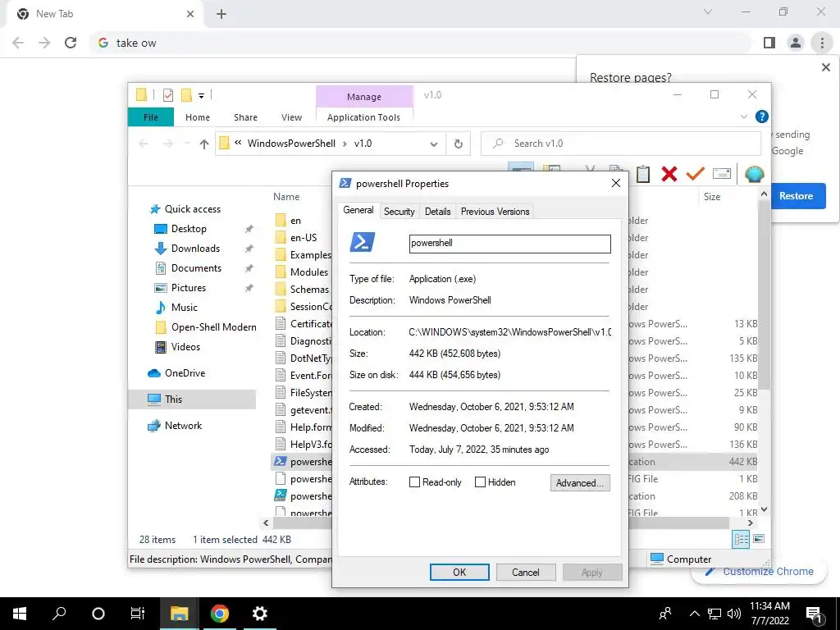Open the Home ribbon tab
The width and height of the screenshot is (840, 630).
(198, 117)
